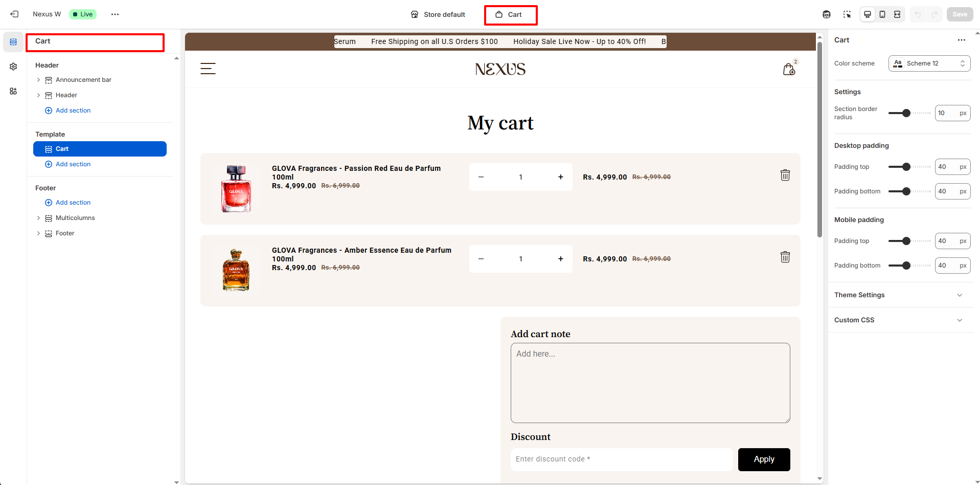Image resolution: width=980 pixels, height=485 pixels.
Task: Adjust the Section border radius slider
Action: tap(906, 113)
